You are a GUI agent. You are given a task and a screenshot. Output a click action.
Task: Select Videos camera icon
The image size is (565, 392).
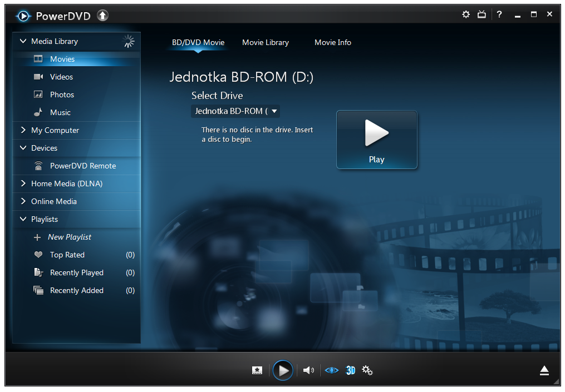[38, 77]
